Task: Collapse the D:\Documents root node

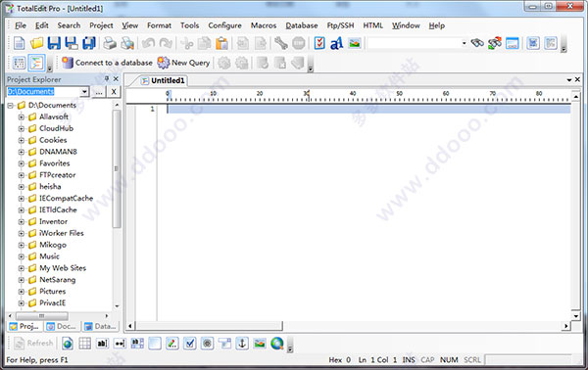Action: coord(11,106)
